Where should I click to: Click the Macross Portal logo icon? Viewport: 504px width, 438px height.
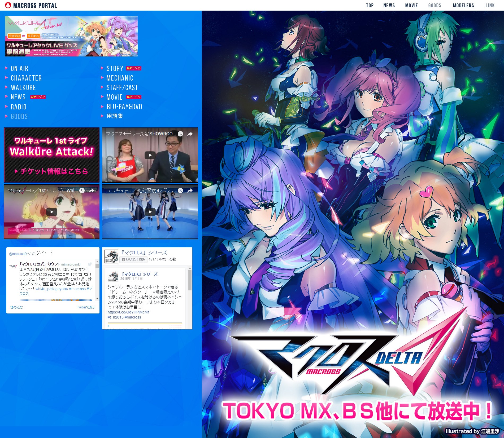click(x=8, y=5)
